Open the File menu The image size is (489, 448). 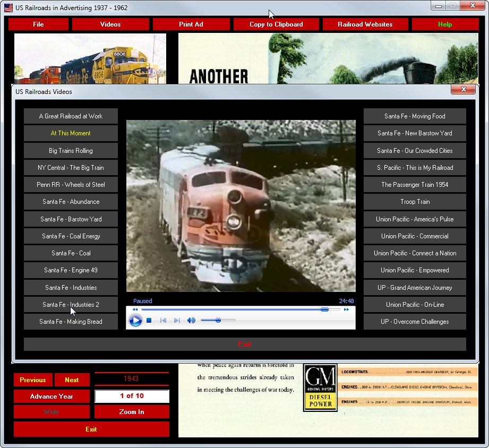pyautogui.click(x=38, y=24)
